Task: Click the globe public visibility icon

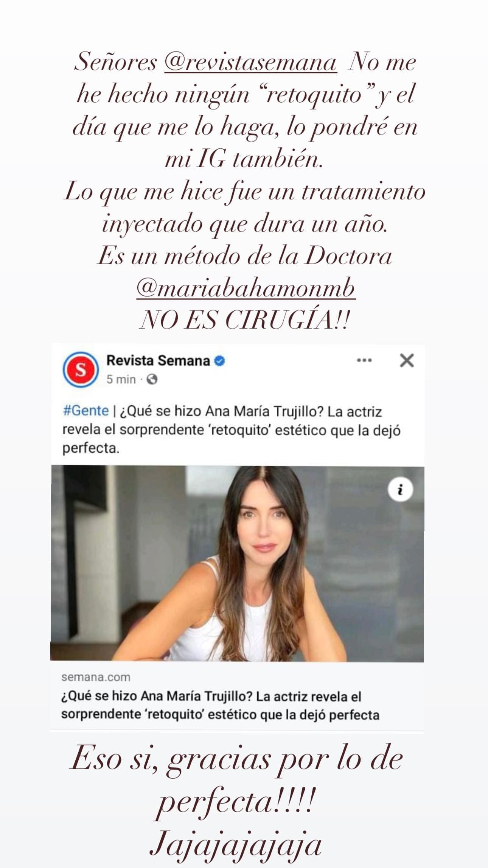Action: click(152, 379)
